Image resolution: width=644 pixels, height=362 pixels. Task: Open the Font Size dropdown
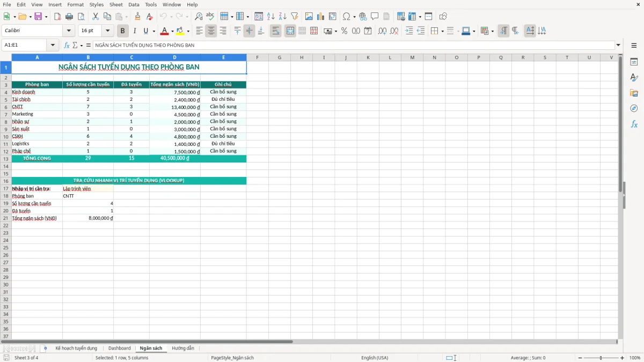108,31
